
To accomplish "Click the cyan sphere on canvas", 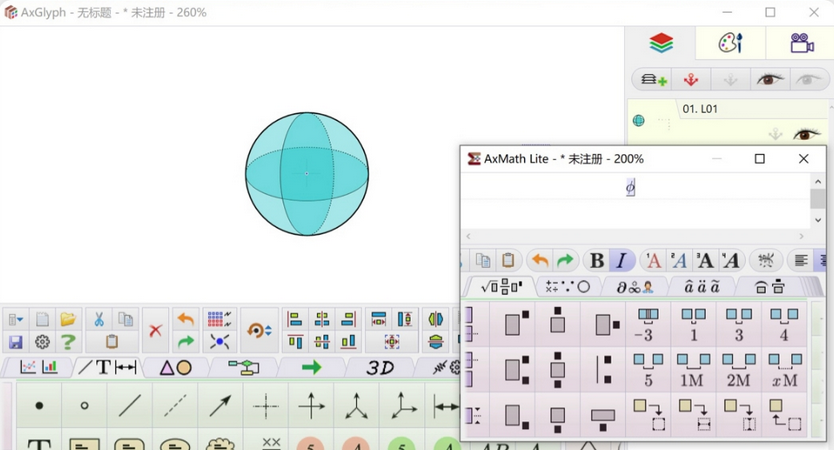I will click(x=307, y=174).
